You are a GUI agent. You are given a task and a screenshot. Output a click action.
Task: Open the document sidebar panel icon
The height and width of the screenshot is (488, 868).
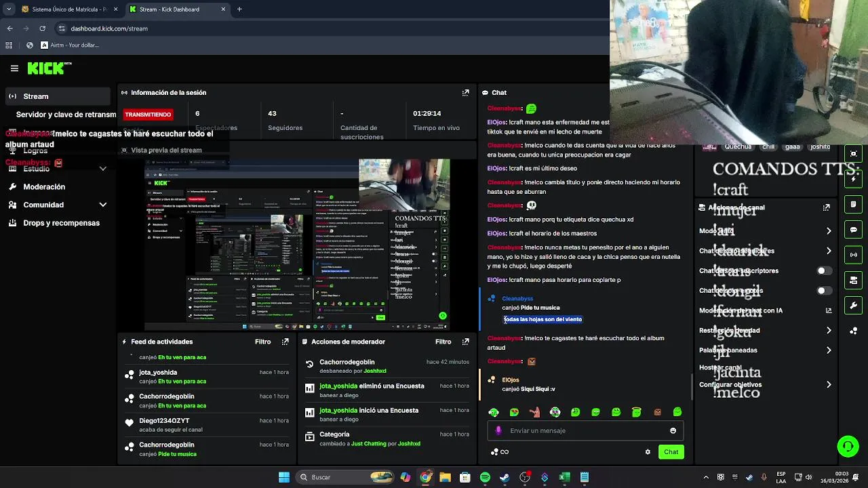[854, 204]
